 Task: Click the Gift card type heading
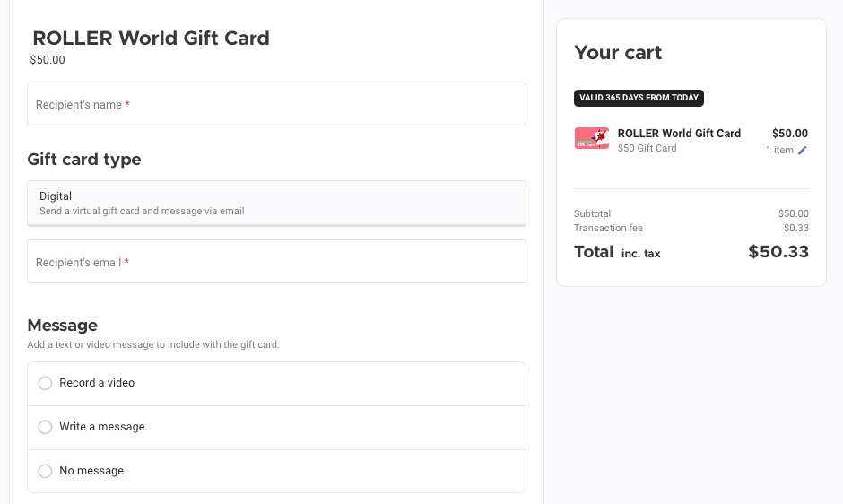[x=84, y=160]
